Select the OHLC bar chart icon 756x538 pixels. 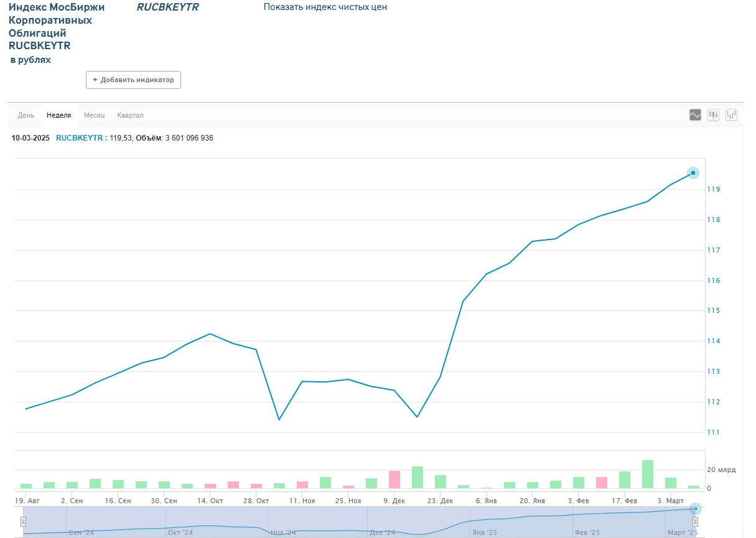pos(731,115)
